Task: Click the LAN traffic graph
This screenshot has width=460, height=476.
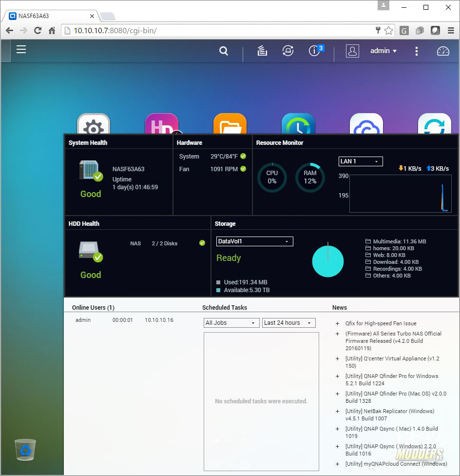Action: point(400,194)
